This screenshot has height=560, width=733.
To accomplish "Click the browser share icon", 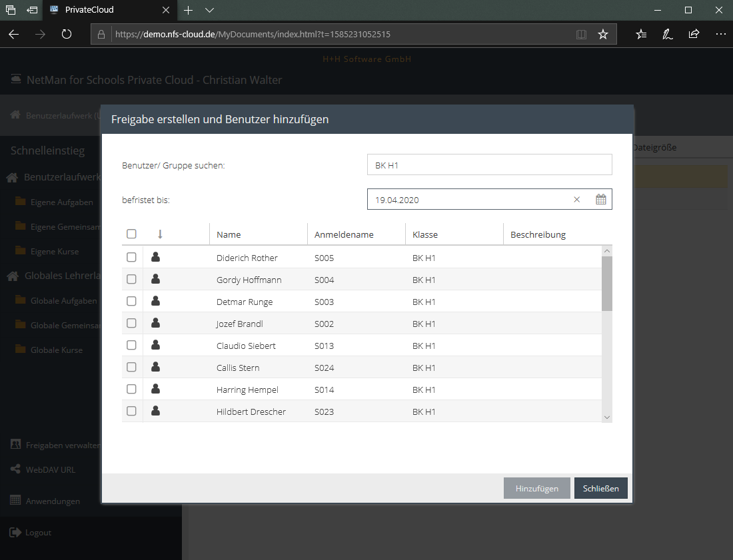I will tap(694, 34).
